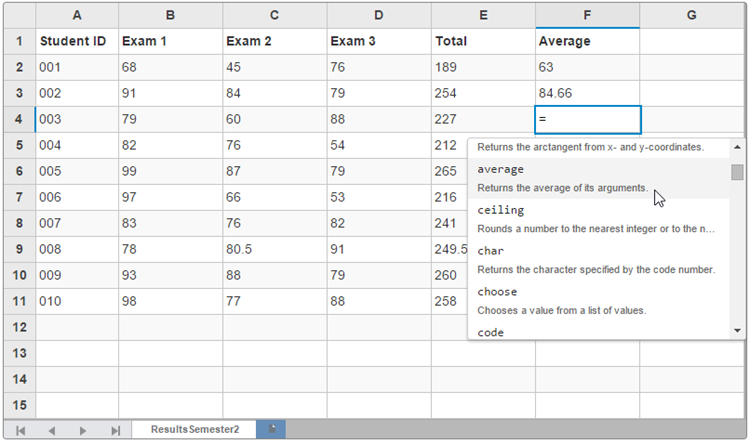The width and height of the screenshot is (750, 444).
Task: Click next sheet arrow in tab bar
Action: [x=83, y=430]
